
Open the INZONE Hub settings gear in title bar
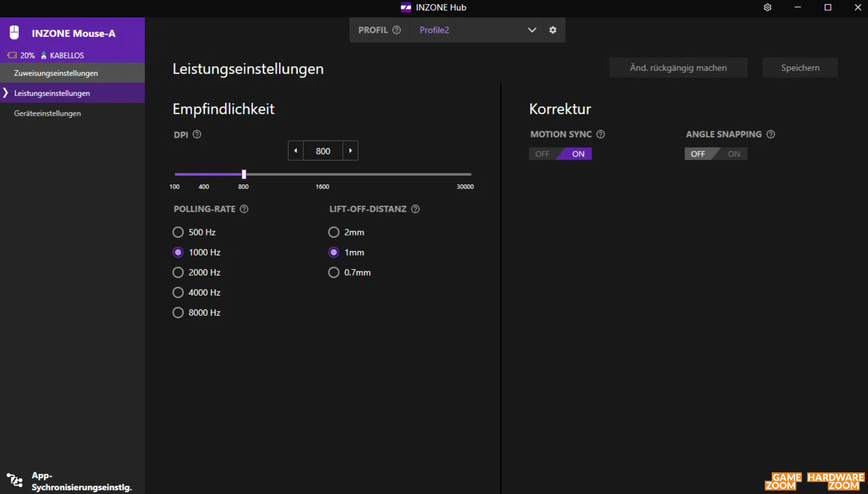pos(767,7)
